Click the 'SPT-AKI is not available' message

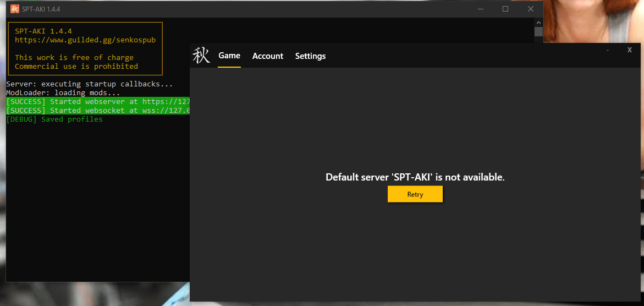tap(415, 177)
